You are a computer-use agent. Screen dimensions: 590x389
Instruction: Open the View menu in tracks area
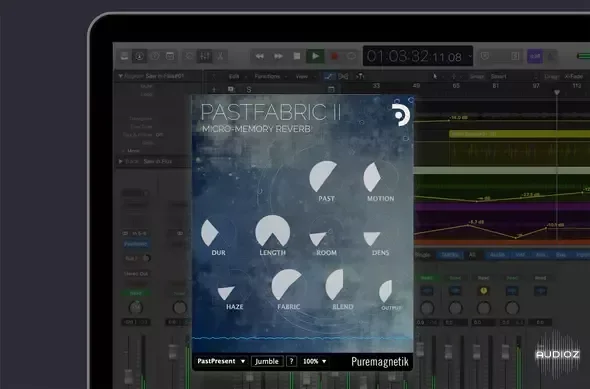click(302, 76)
